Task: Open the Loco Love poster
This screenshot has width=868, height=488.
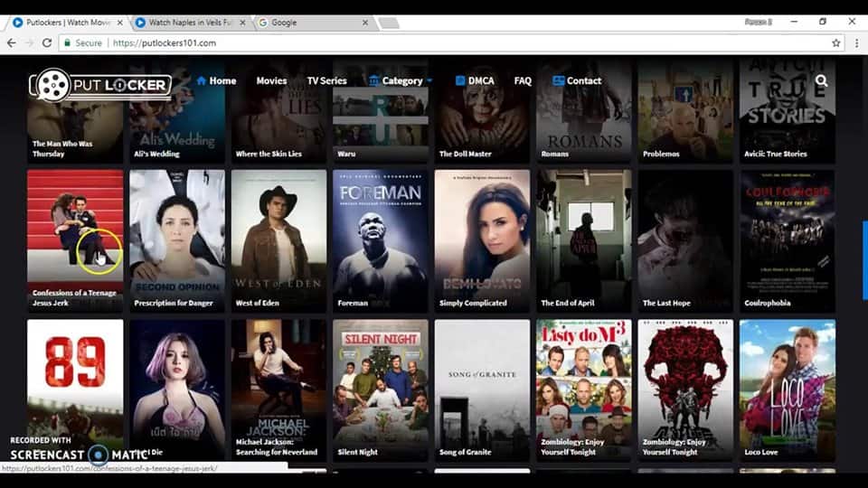Action: pos(788,390)
